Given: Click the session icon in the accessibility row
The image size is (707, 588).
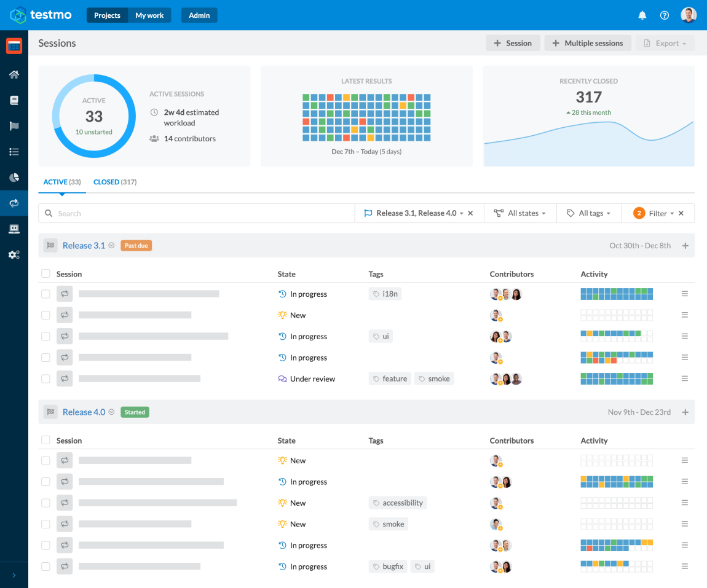Looking at the screenshot, I should pos(65,503).
